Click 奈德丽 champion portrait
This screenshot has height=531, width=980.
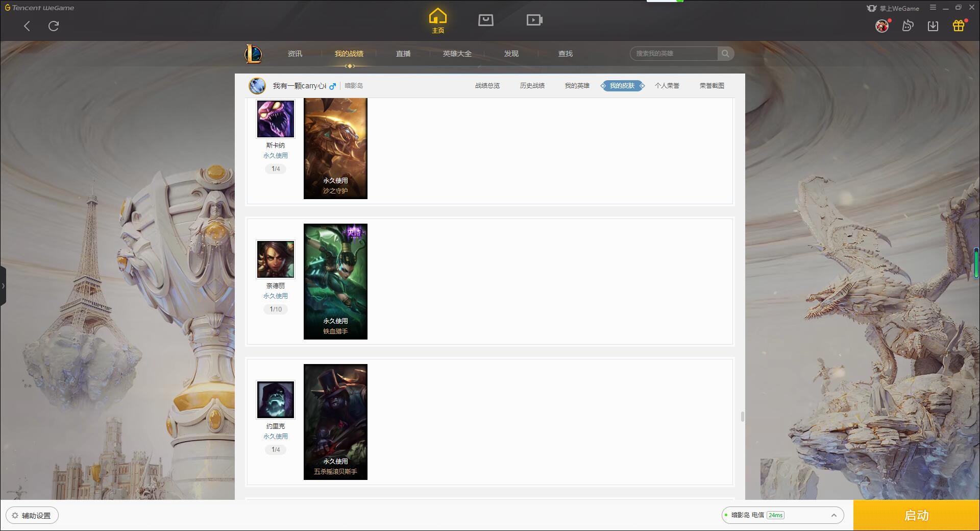pos(276,259)
